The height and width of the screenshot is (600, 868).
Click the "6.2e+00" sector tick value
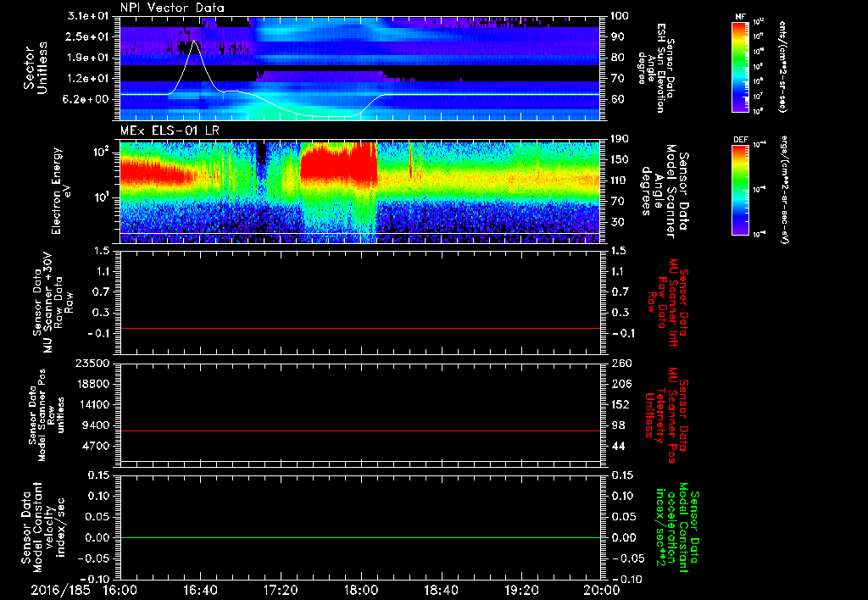(x=86, y=99)
